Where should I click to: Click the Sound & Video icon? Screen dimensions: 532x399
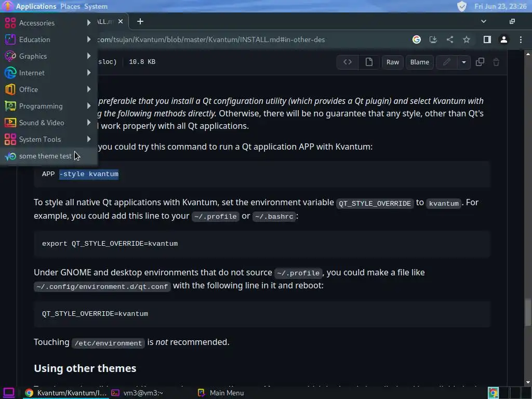click(10, 123)
